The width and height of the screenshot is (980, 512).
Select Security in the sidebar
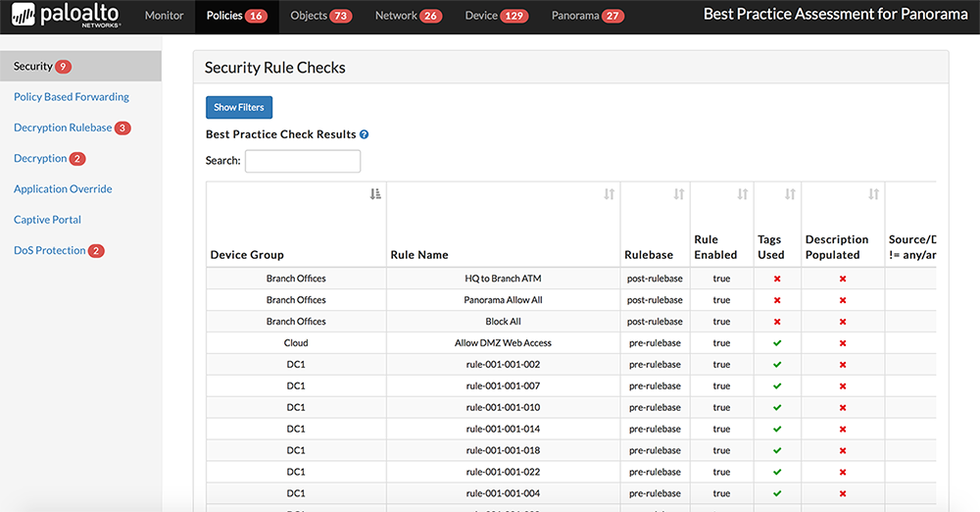[80, 66]
